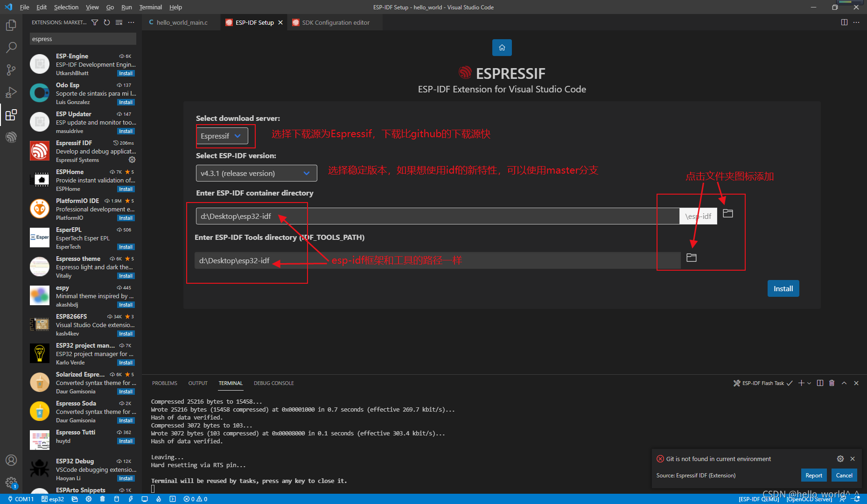The image size is (867, 504).
Task: Open the Terminal menu
Action: point(151,7)
